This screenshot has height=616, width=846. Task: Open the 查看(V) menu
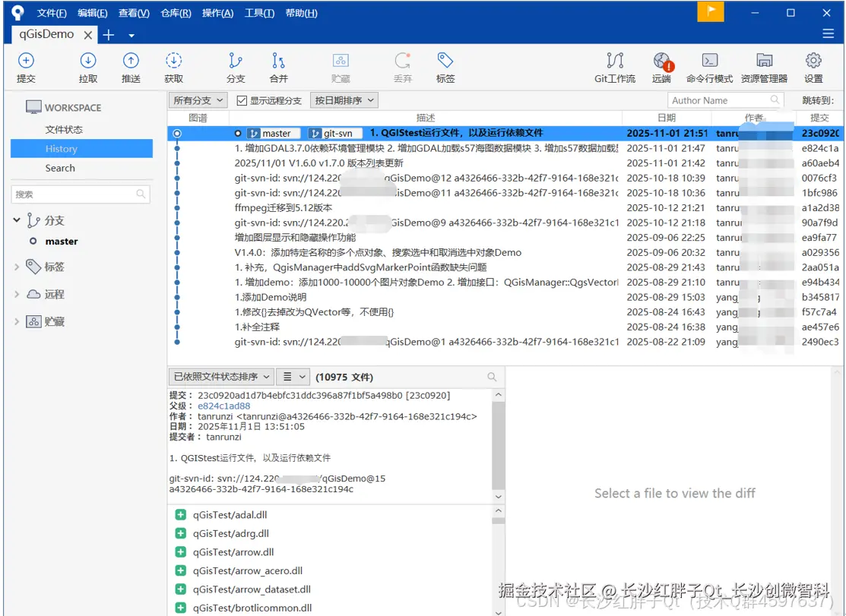134,13
